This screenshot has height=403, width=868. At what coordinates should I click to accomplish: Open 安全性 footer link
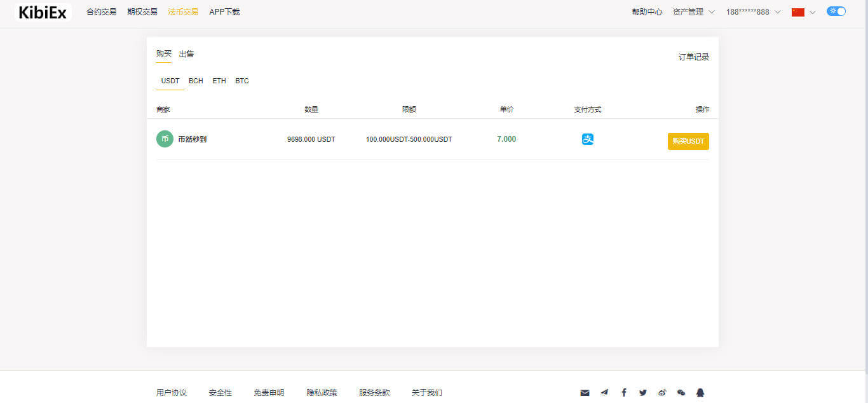tap(220, 393)
